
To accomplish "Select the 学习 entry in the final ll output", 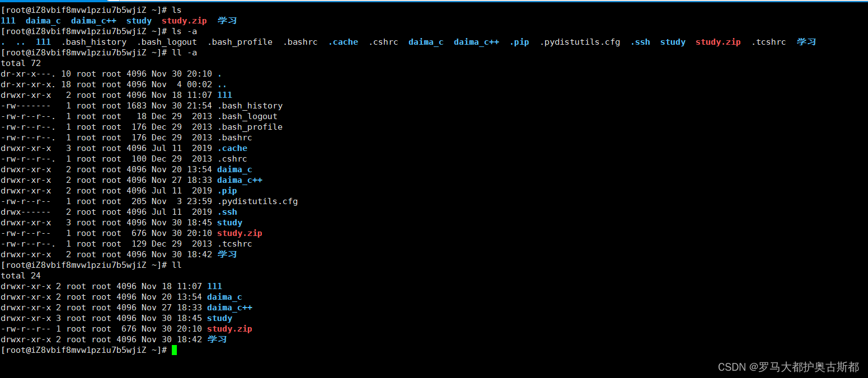I will coord(217,339).
